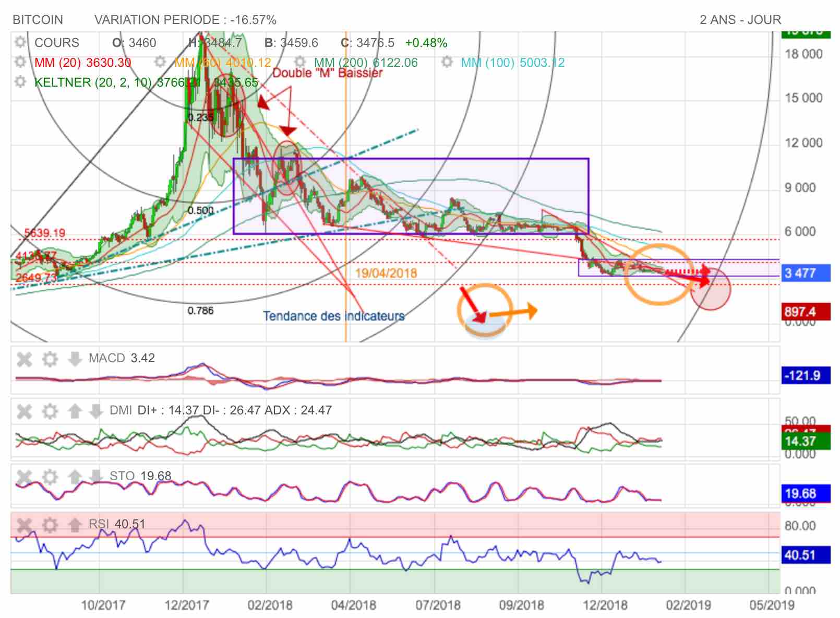Click the 9 000 price axis label

tap(800, 188)
